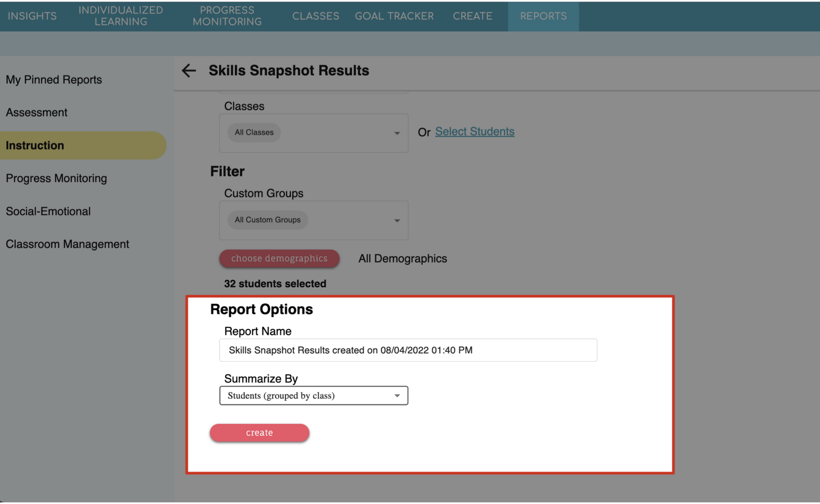820x504 pixels.
Task: Click Assessment in the left sidebar
Action: [x=36, y=112]
